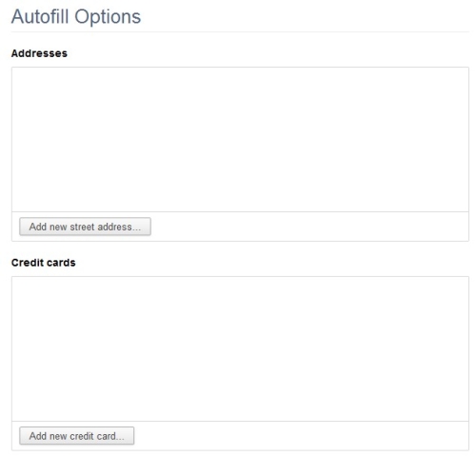Click the Autofill Options page title

coord(76,16)
